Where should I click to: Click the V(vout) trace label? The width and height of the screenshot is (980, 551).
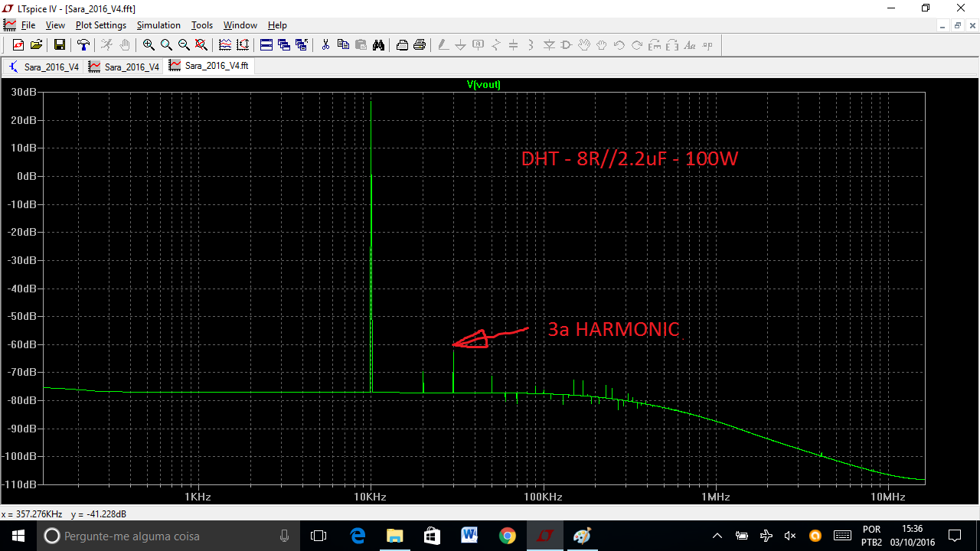point(484,84)
